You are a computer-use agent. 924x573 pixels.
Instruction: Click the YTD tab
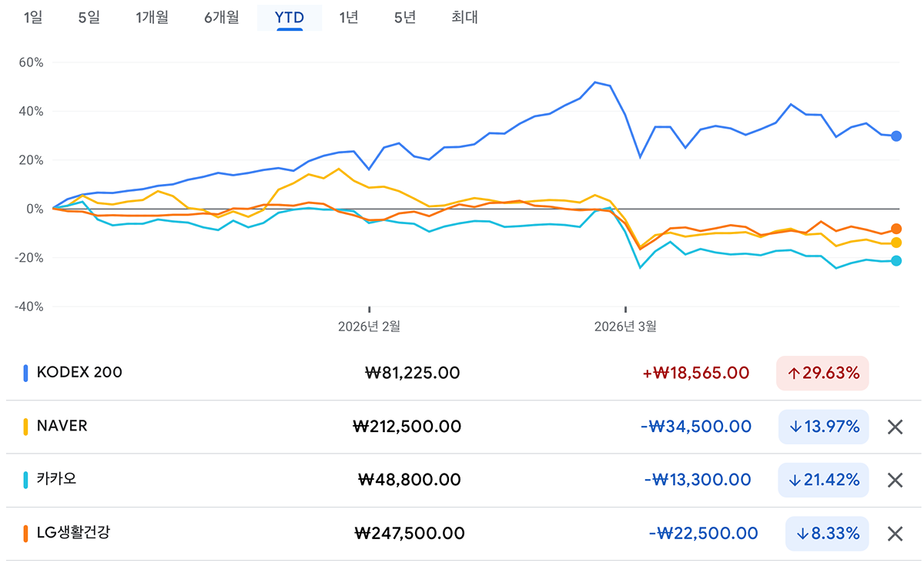[290, 17]
